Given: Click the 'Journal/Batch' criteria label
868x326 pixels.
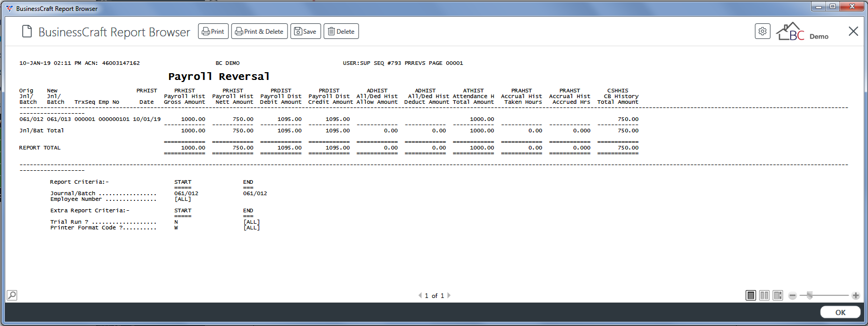Looking at the screenshot, I should click(x=73, y=194).
